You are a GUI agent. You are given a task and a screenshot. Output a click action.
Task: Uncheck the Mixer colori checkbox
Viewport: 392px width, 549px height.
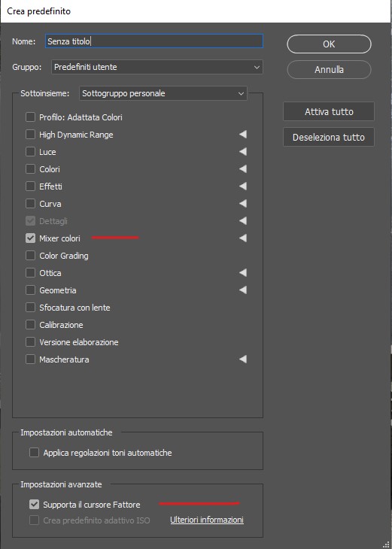pos(31,238)
